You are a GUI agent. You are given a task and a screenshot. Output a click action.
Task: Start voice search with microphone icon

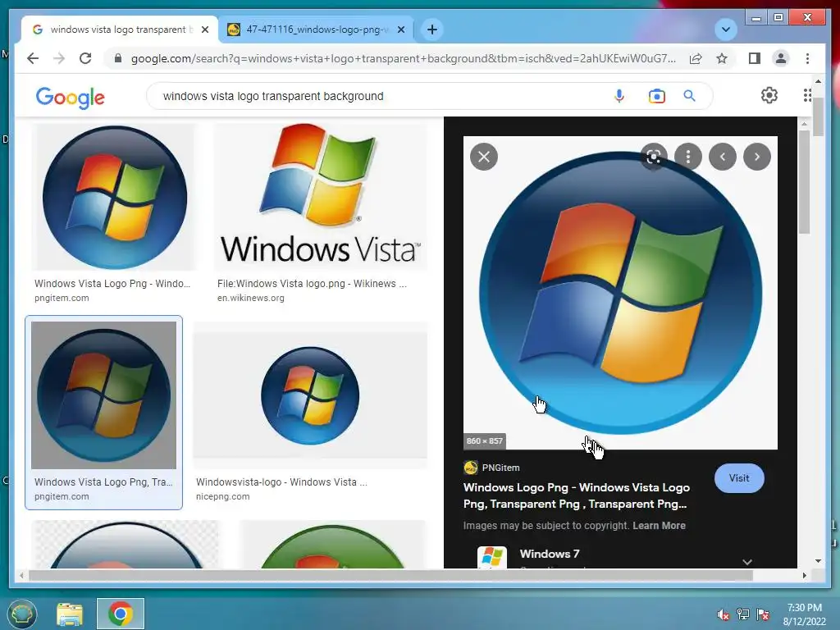pyautogui.click(x=619, y=96)
